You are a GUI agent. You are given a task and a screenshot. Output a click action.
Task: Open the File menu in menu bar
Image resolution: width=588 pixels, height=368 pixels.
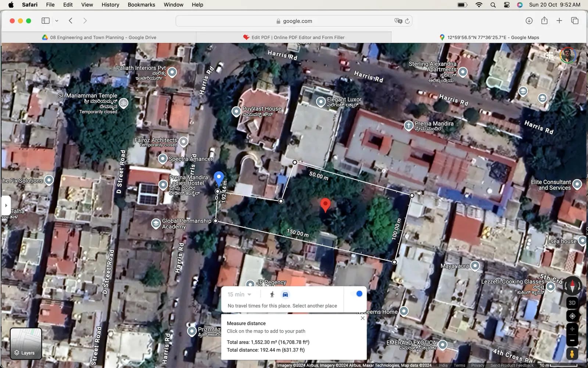click(x=50, y=5)
